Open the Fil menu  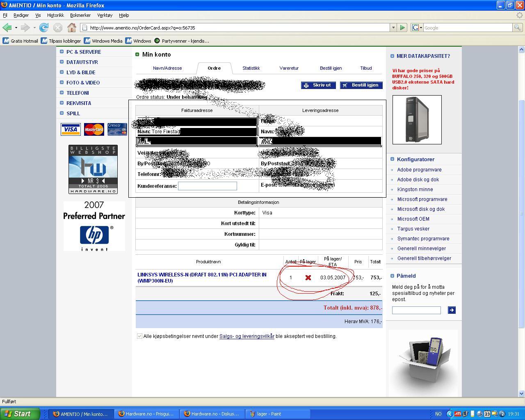5,15
